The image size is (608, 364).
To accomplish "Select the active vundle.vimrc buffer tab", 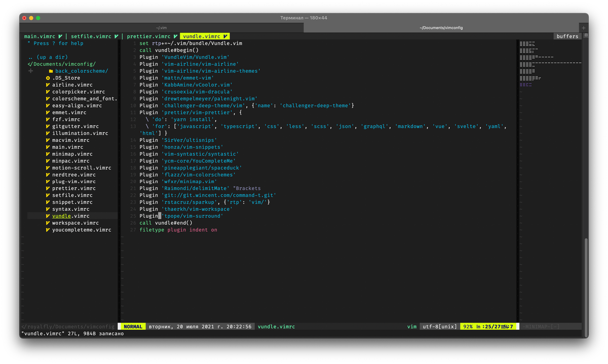I will point(205,36).
